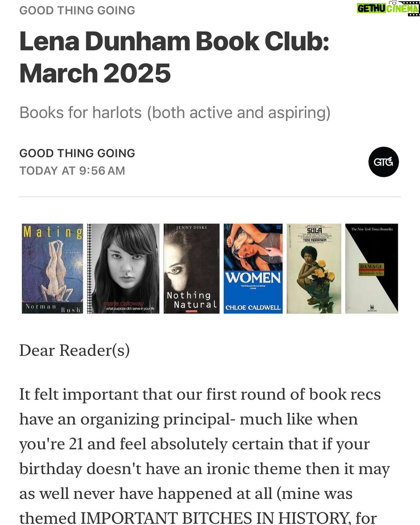Select the Damage black-and-white book cover
The width and height of the screenshot is (420, 525).
(372, 269)
